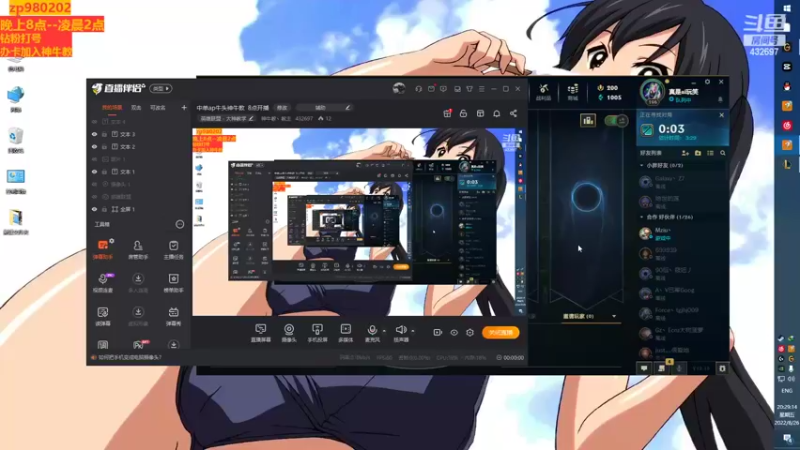
Task: Open the 弹幕秀 tool icon
Action: (x=173, y=316)
